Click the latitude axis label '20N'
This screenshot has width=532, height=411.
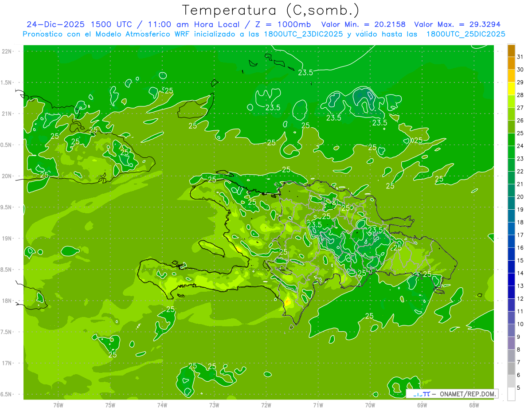(x=7, y=176)
